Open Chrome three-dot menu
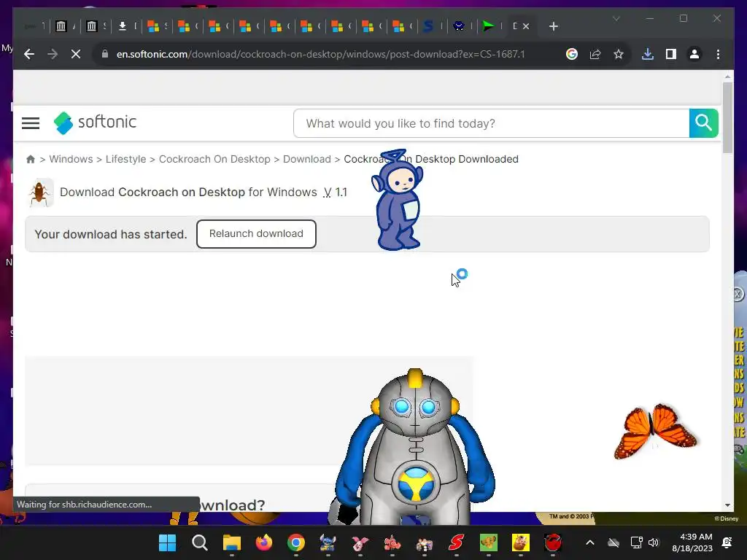Image resolution: width=747 pixels, height=560 pixels. [718, 54]
